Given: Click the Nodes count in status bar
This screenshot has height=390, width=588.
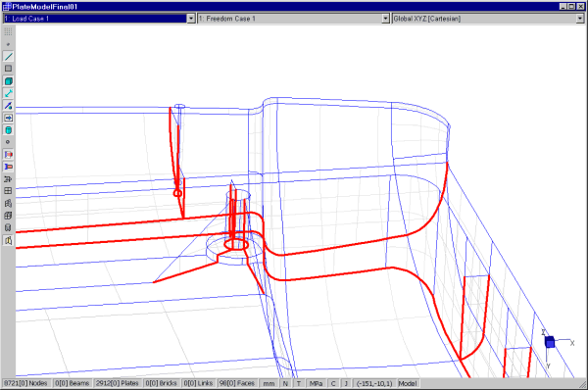Looking at the screenshot, I should (25, 383).
